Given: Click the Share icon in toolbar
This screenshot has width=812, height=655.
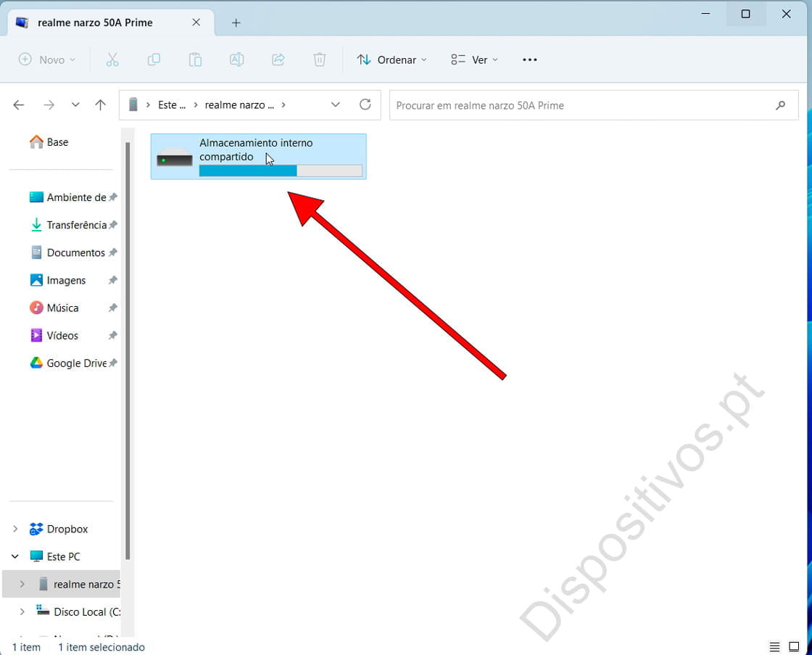Looking at the screenshot, I should [x=278, y=59].
